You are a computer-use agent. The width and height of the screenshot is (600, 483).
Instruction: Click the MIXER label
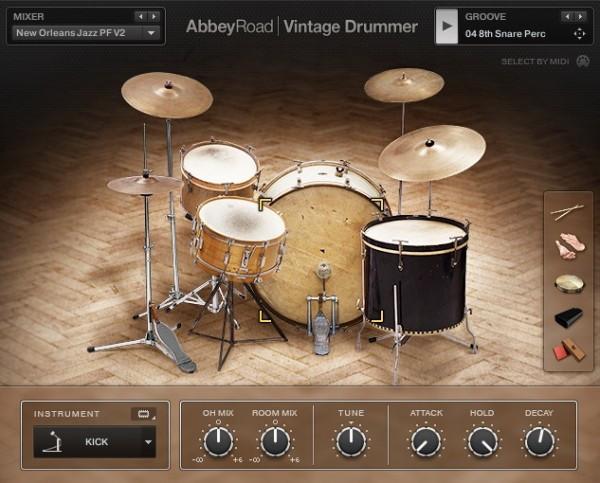(x=29, y=17)
